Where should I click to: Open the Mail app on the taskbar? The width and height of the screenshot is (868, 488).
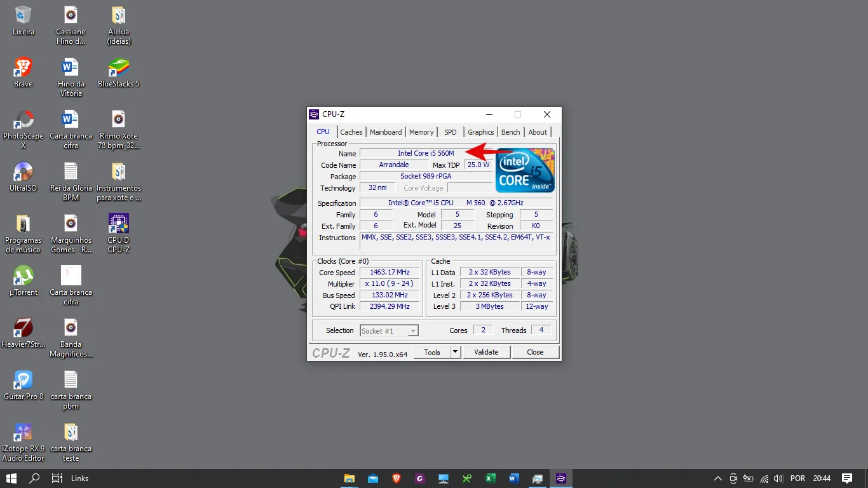(373, 478)
